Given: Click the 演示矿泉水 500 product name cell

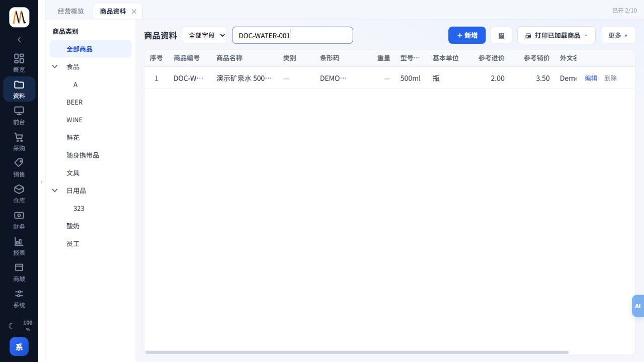Looking at the screenshot, I should [244, 78].
